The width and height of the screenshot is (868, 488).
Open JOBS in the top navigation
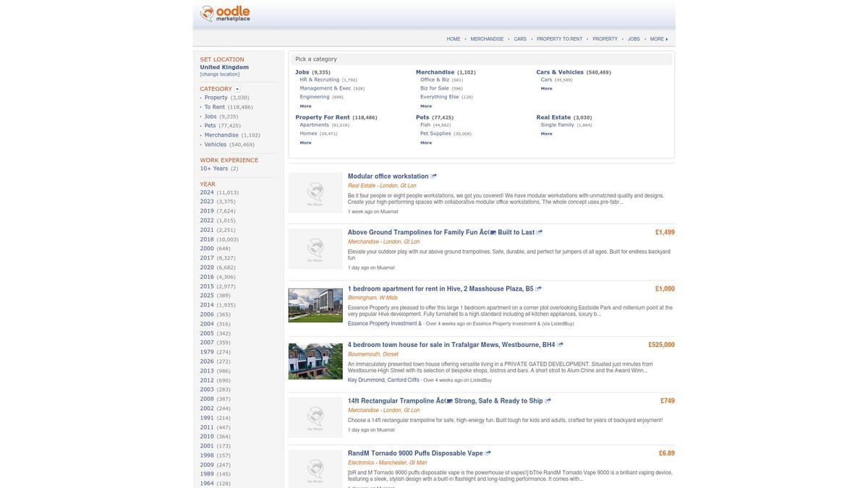(x=634, y=39)
